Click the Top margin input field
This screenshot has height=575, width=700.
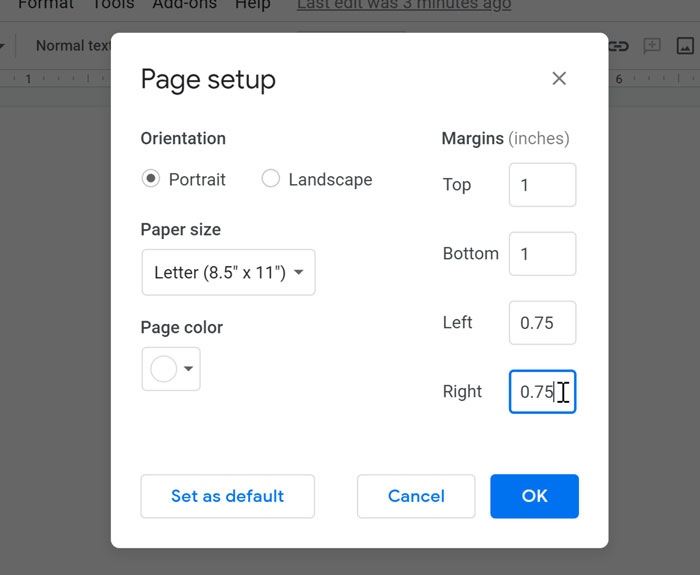[x=542, y=185]
